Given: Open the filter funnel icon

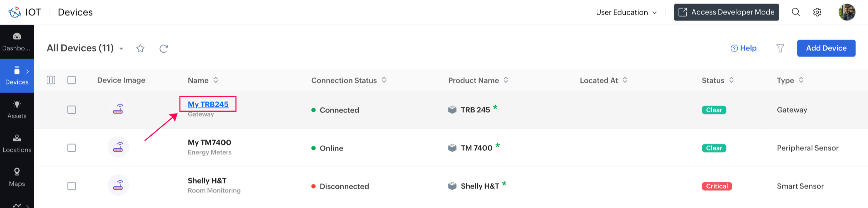Looking at the screenshot, I should [780, 48].
